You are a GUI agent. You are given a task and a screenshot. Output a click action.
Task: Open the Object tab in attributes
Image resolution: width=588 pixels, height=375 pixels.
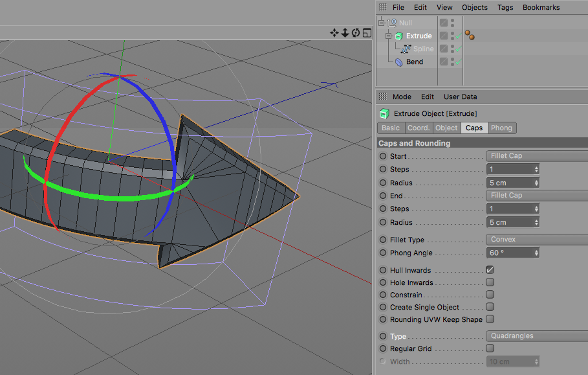pyautogui.click(x=446, y=128)
